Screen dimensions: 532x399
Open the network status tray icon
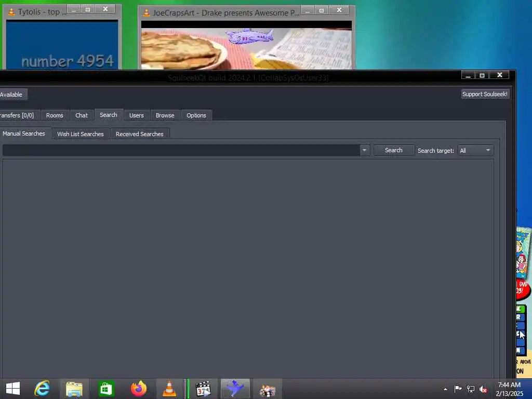471,389
